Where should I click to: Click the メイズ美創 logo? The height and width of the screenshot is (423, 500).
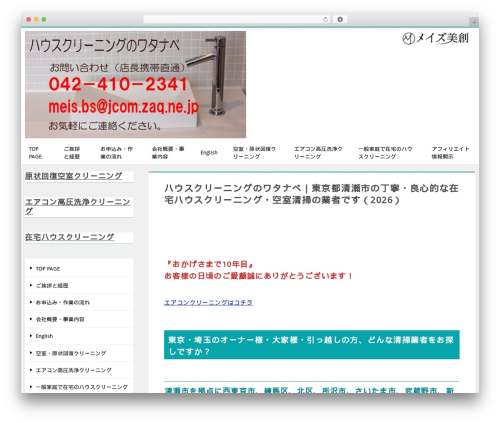(x=435, y=38)
